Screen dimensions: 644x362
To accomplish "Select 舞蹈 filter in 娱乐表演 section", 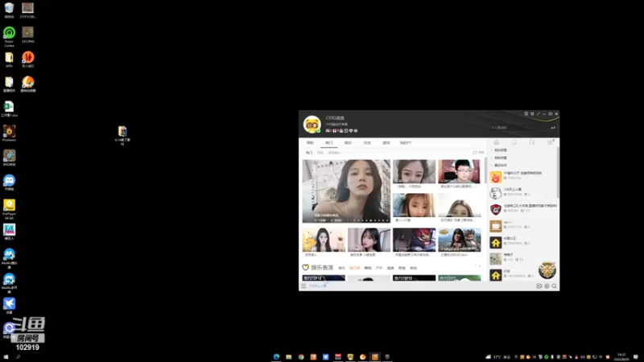I will [x=368, y=268].
